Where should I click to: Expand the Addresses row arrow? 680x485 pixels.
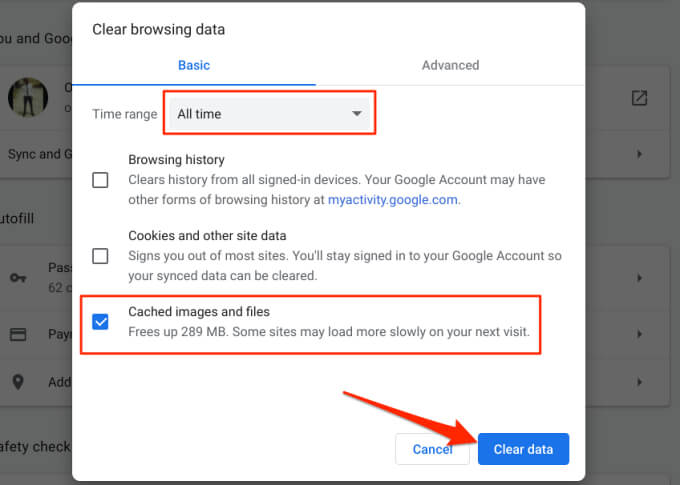[639, 383]
